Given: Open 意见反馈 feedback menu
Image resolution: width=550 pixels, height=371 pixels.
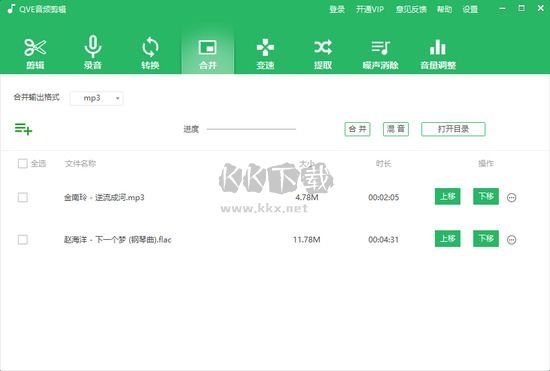Looking at the screenshot, I should [x=411, y=9].
